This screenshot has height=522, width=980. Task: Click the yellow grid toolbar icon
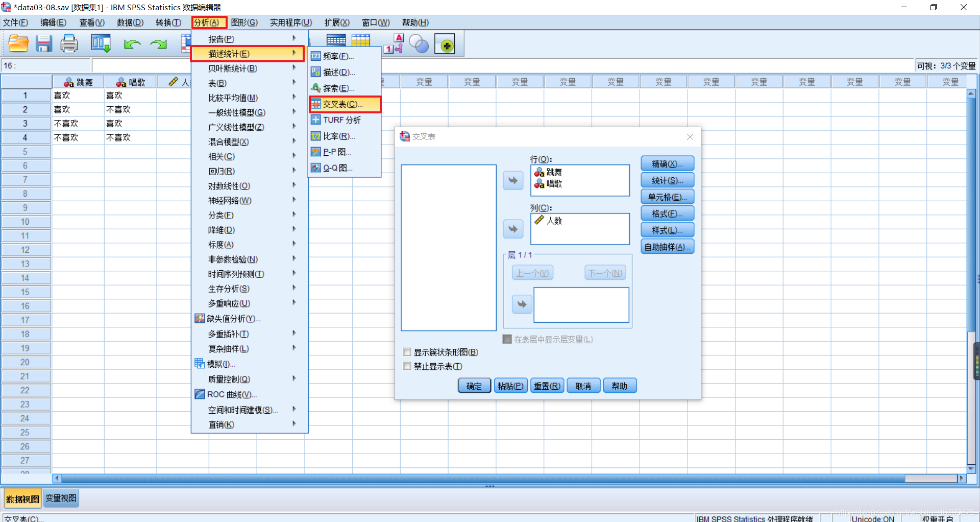(x=360, y=40)
